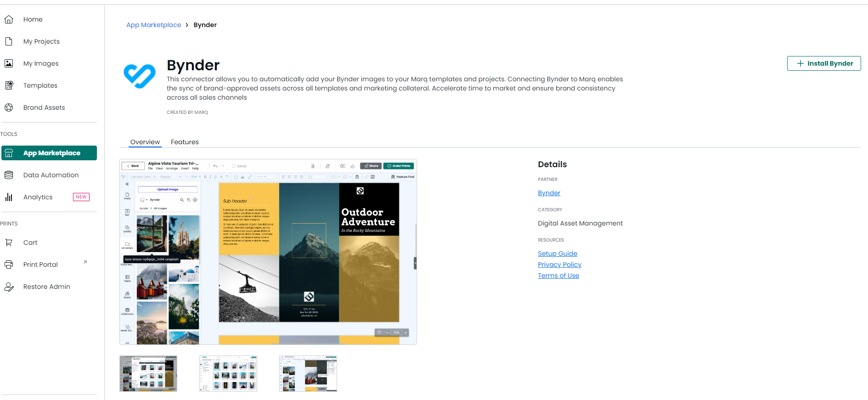Image resolution: width=868 pixels, height=400 pixels.
Task: Click external link arrow beside Print Portal
Action: [85, 262]
